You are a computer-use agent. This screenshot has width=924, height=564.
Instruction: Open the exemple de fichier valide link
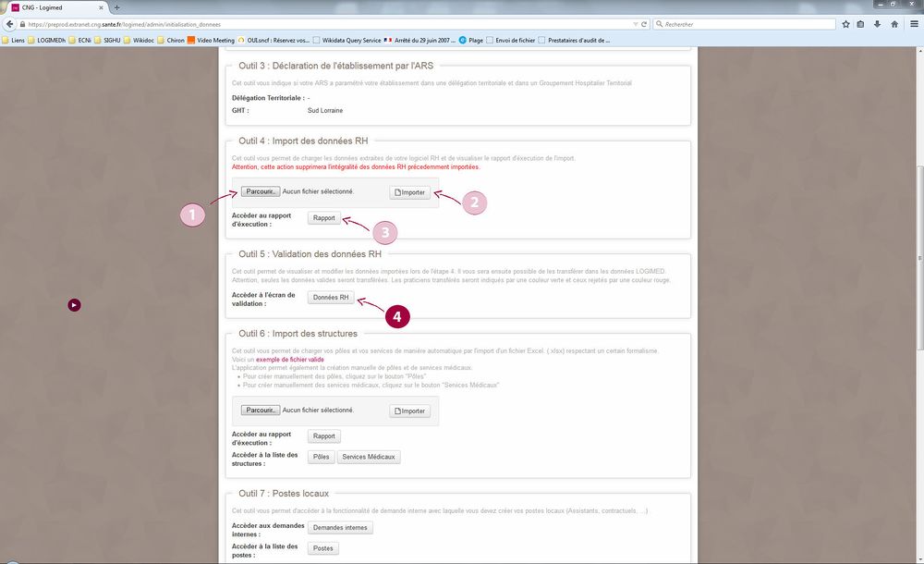[290, 360]
